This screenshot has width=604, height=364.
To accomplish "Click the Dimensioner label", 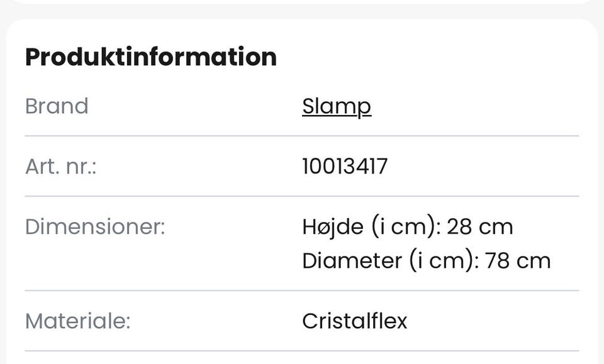I will pyautogui.click(x=94, y=227).
